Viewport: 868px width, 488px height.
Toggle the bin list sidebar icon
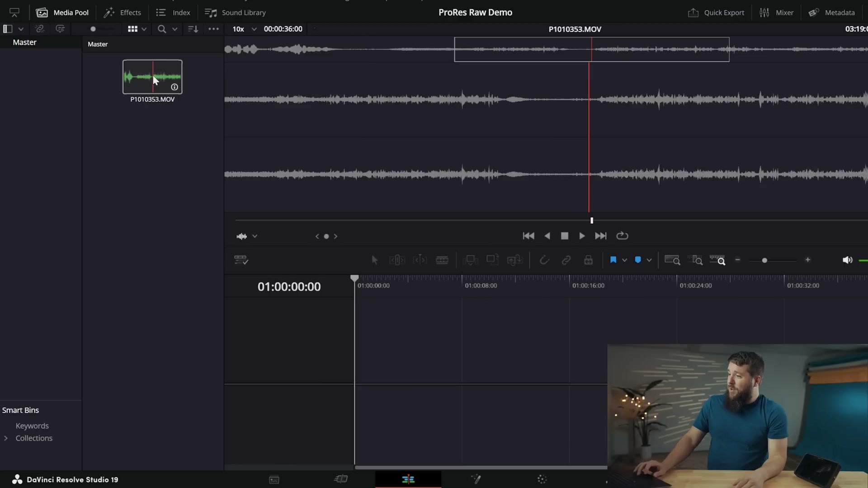[x=8, y=29]
